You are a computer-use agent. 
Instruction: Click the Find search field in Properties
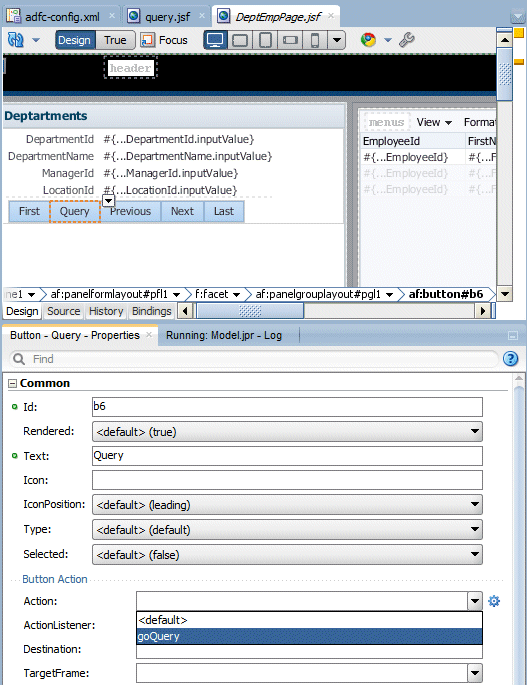coord(253,359)
